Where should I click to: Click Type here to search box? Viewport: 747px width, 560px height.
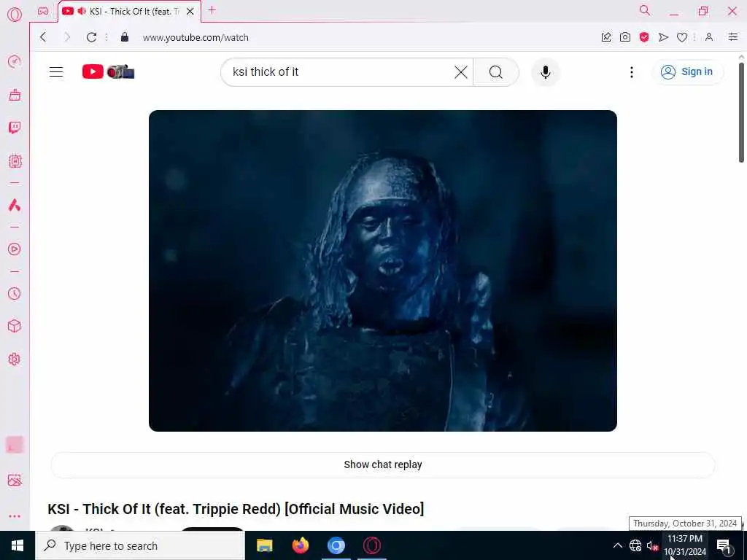click(140, 545)
